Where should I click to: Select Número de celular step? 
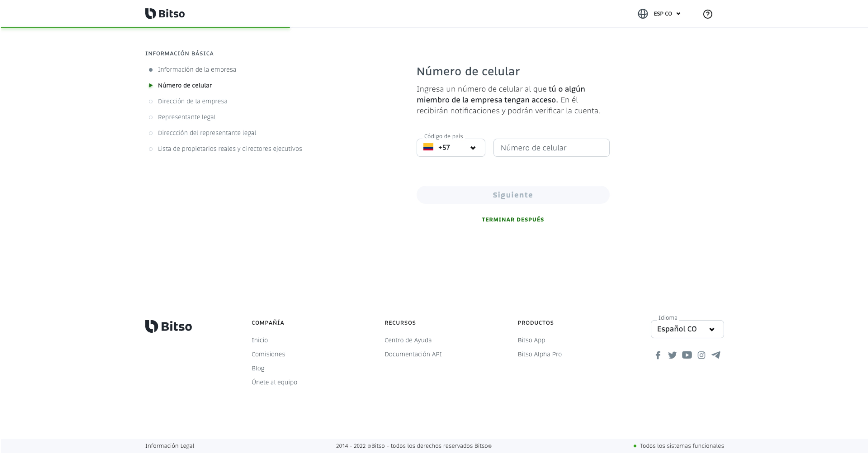185,85
